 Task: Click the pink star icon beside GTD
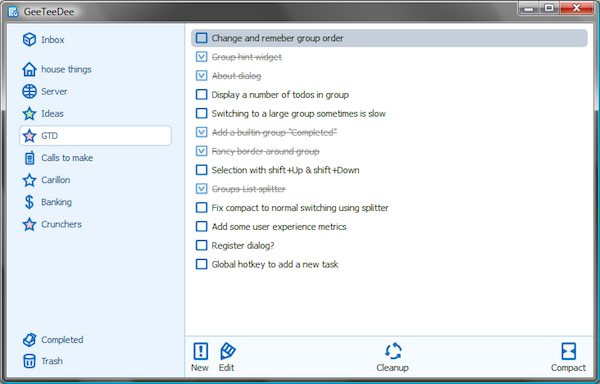coord(29,136)
